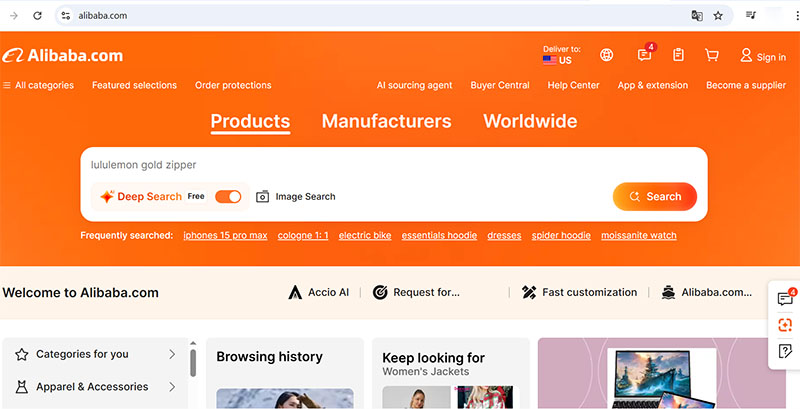The height and width of the screenshot is (409, 800).
Task: Open messages icon with 4 badge in header
Action: coord(645,54)
